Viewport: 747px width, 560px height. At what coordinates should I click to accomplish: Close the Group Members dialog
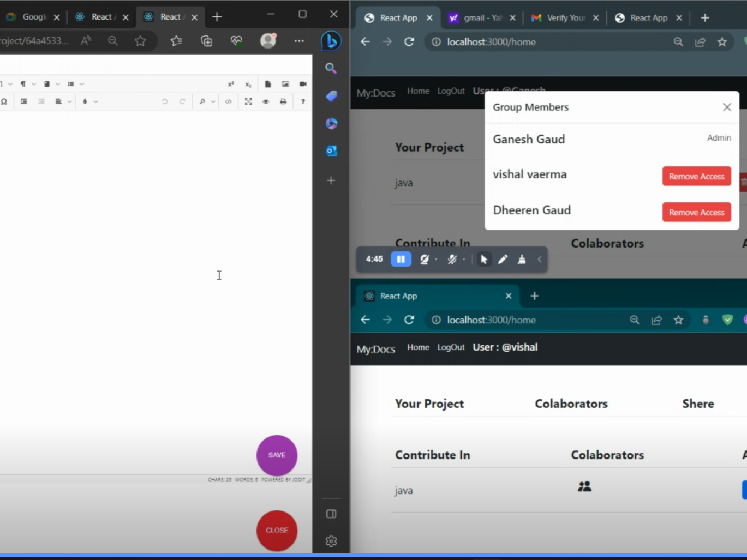[x=726, y=107]
